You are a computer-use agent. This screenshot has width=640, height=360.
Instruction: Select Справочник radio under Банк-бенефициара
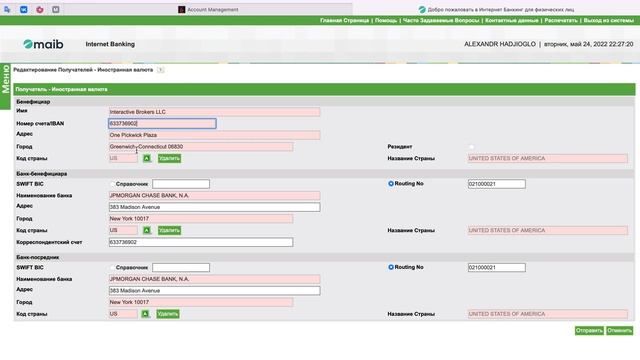pos(112,184)
